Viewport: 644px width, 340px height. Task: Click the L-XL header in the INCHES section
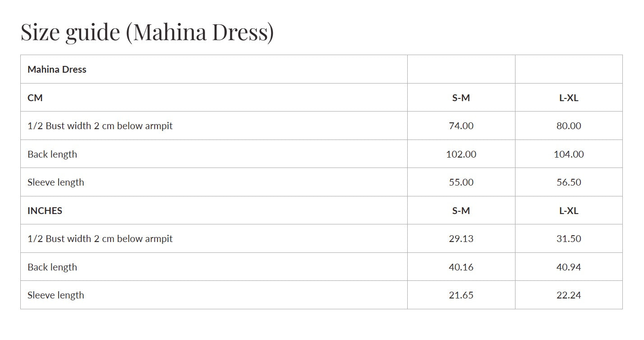tap(569, 211)
